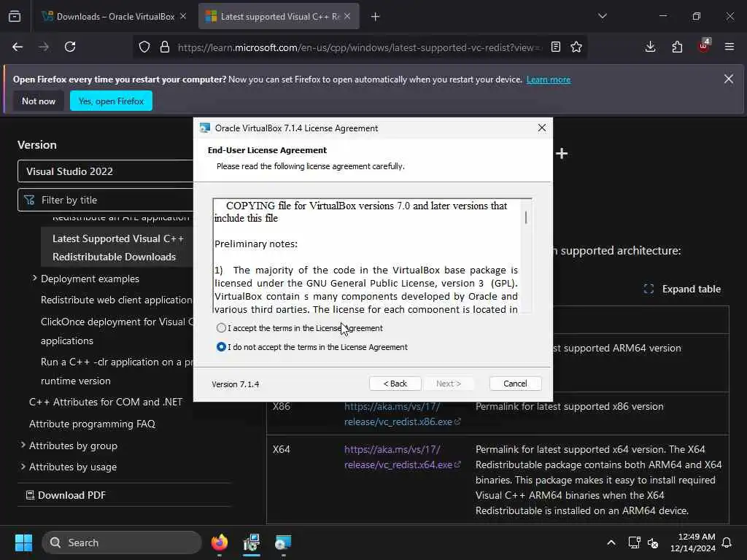Switch to Downloads – Oracle VirtualBox tab

tap(109, 17)
